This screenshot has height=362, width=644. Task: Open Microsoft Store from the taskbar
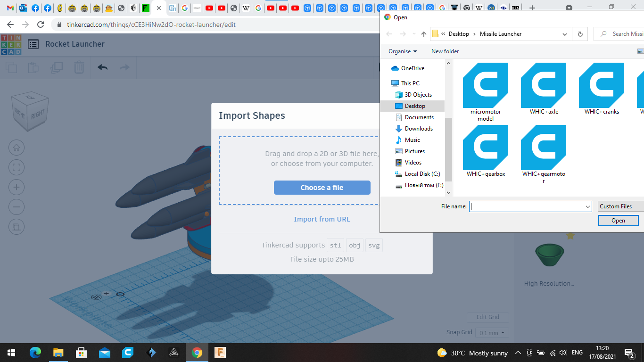point(82,353)
